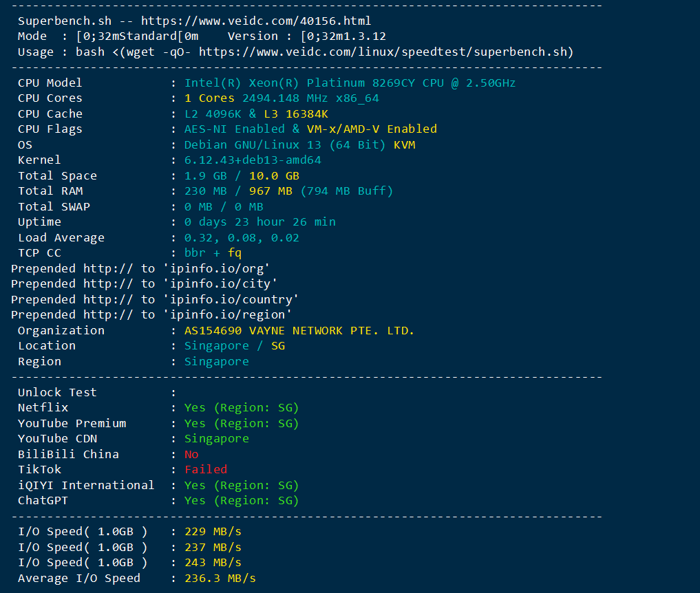Click the iQIYI International 'Yes (Region: SG)' result
Screen dimensions: 700x593
coord(242,485)
